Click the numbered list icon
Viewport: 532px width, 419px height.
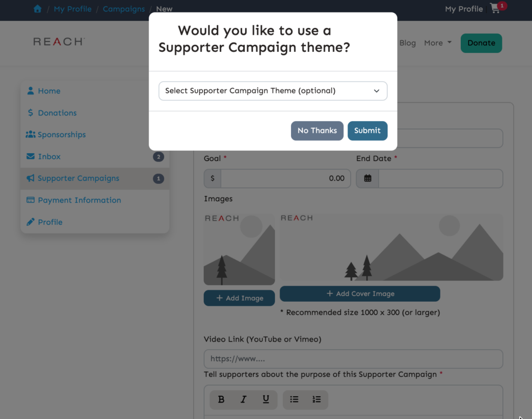316,400
